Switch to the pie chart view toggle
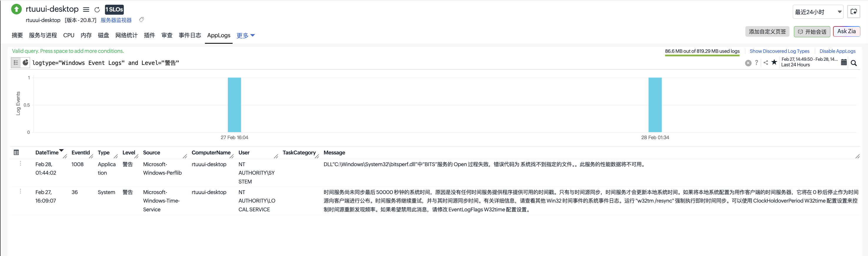Image resolution: width=868 pixels, height=256 pixels. pos(25,63)
